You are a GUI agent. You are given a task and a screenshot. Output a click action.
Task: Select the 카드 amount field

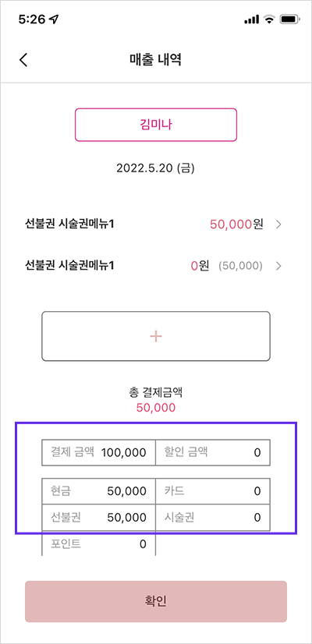(x=212, y=491)
